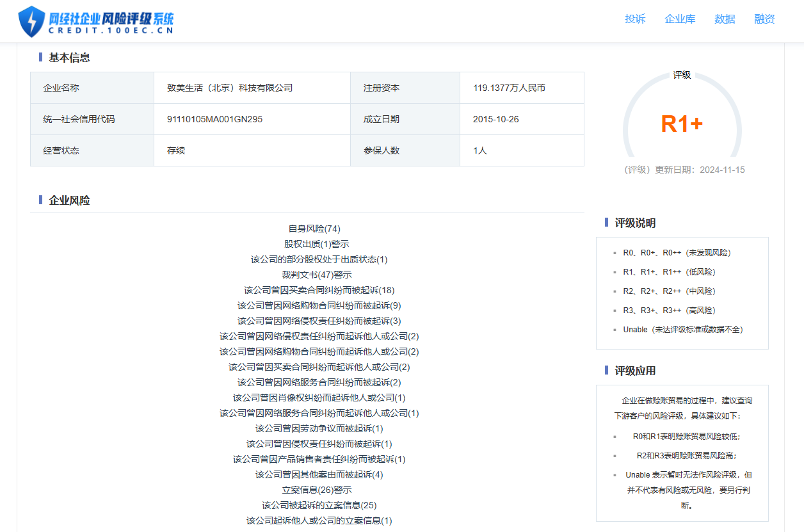Click the company name 致美生活（北京）科技有限公司
The height and width of the screenshot is (532, 804).
click(x=230, y=88)
